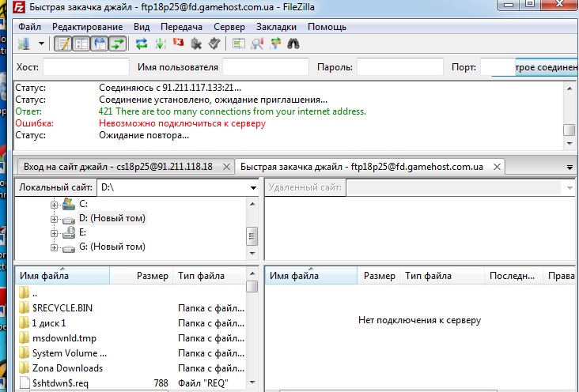Reconnect to the last used server
Image resolution: width=579 pixels, height=392 pixels.
click(214, 44)
